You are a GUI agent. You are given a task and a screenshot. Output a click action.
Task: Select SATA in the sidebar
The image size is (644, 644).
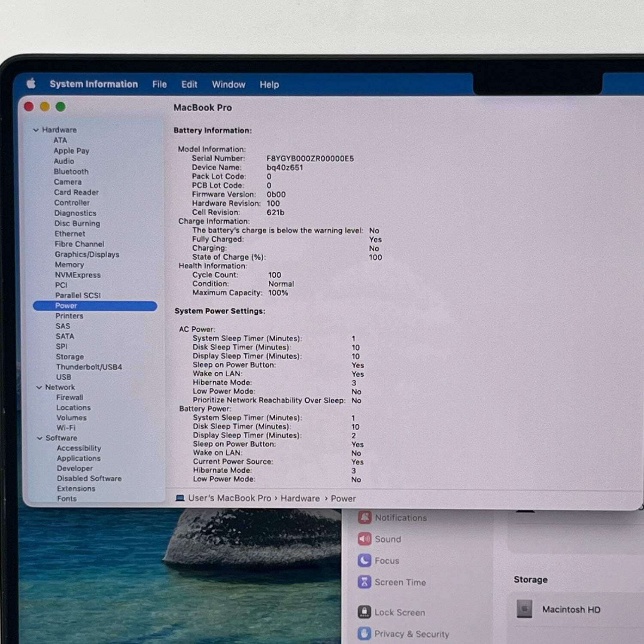(64, 336)
